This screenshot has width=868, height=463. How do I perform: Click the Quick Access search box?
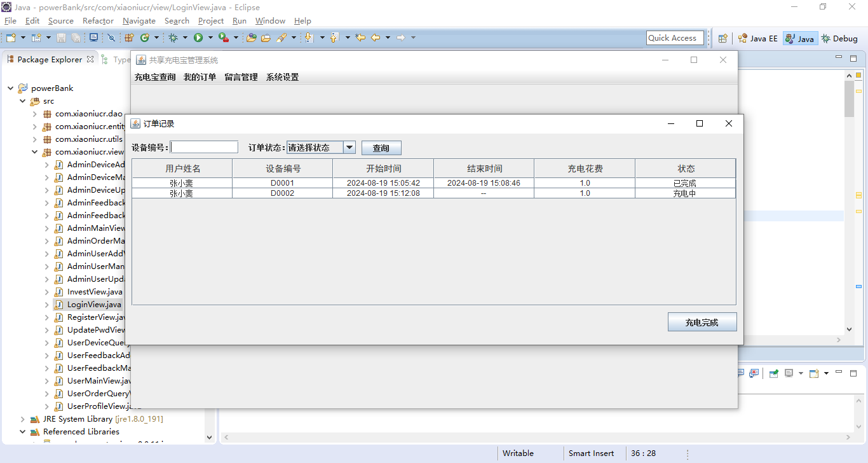pyautogui.click(x=675, y=38)
